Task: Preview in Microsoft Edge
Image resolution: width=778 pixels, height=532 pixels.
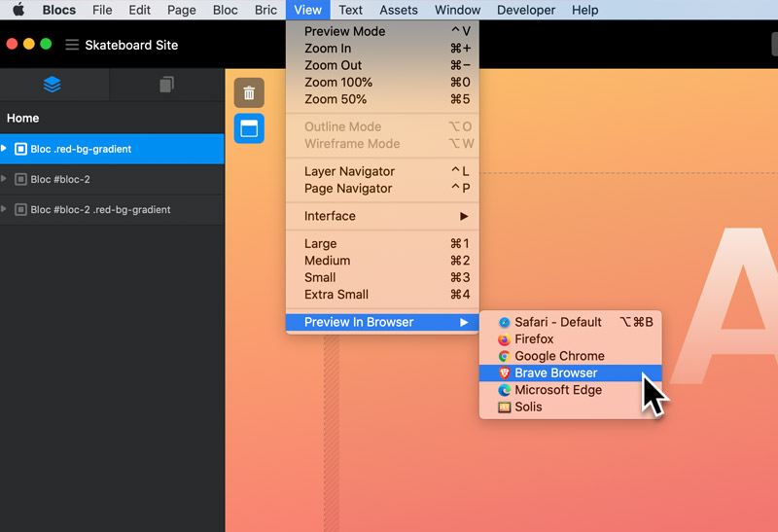Action: [571, 390]
